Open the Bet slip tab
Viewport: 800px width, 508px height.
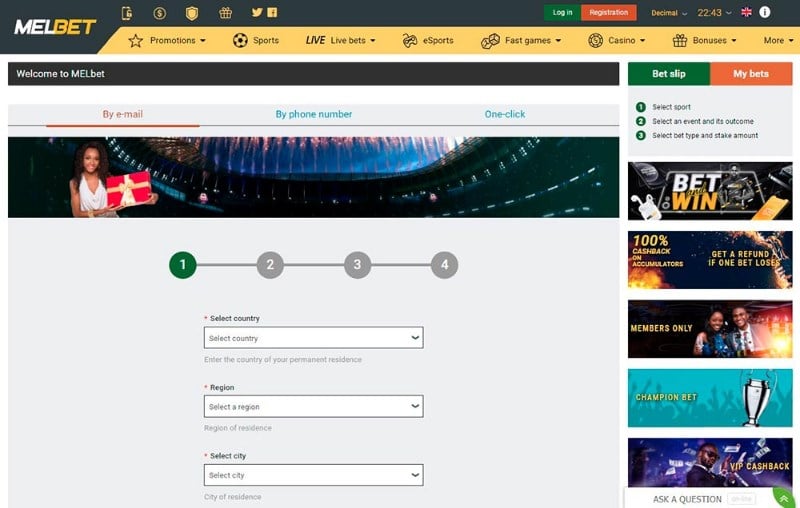coord(668,73)
